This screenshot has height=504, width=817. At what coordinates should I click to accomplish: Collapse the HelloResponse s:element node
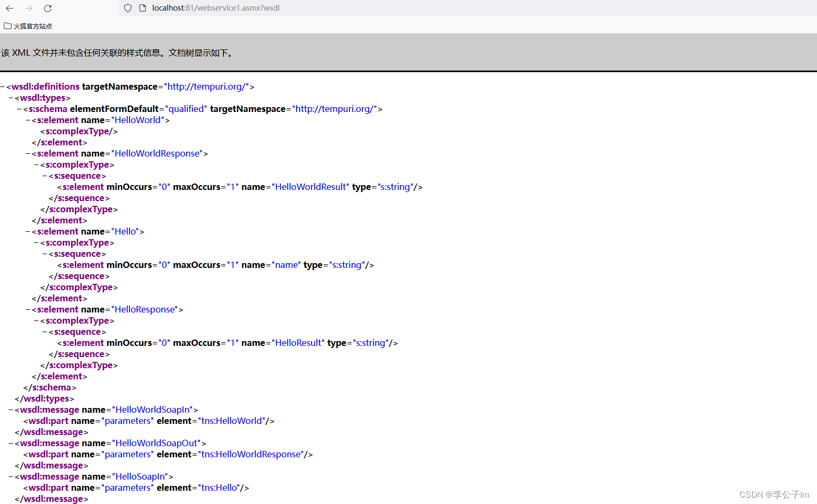28,309
